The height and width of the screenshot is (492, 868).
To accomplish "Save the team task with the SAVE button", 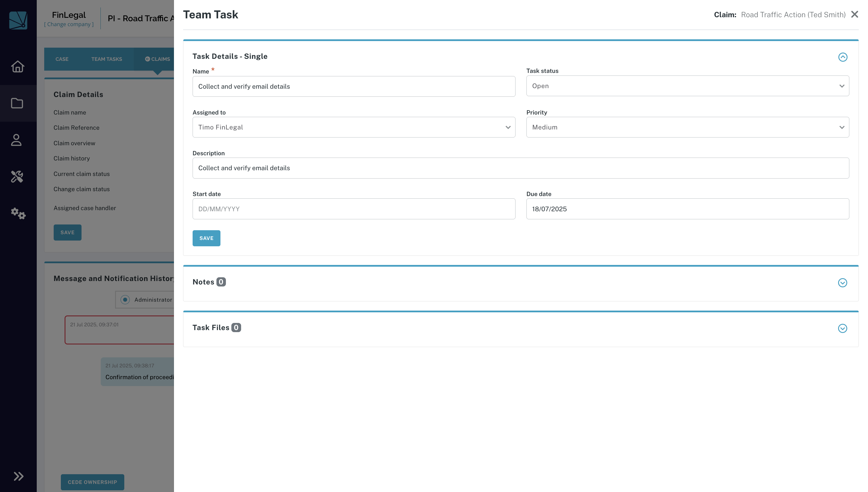I will pyautogui.click(x=206, y=238).
